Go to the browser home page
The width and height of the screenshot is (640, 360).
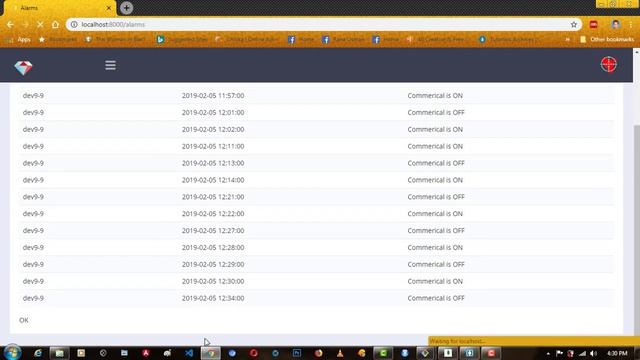(55, 24)
